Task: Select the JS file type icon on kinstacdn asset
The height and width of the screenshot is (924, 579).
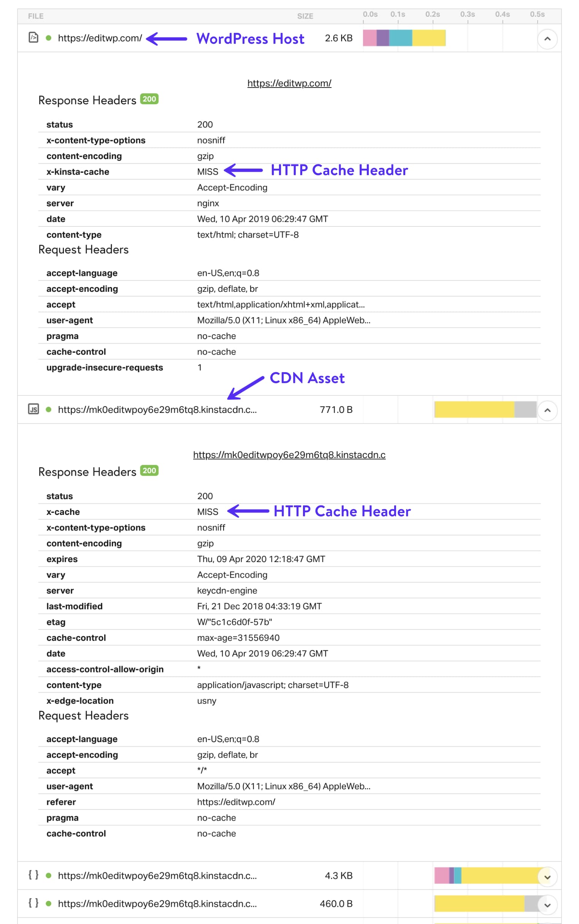Action: click(x=33, y=410)
